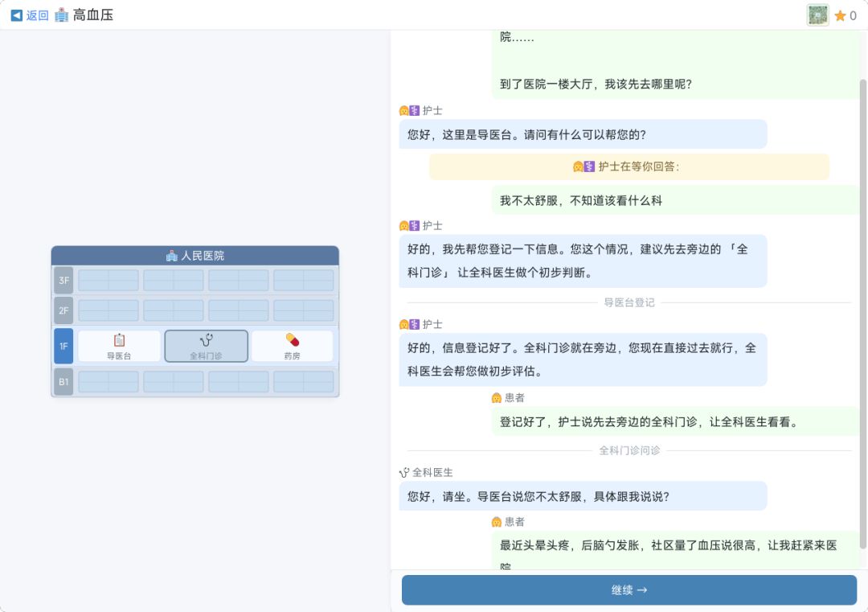Click message 您好，这里是导医台
This screenshot has width=868, height=612.
(x=583, y=134)
